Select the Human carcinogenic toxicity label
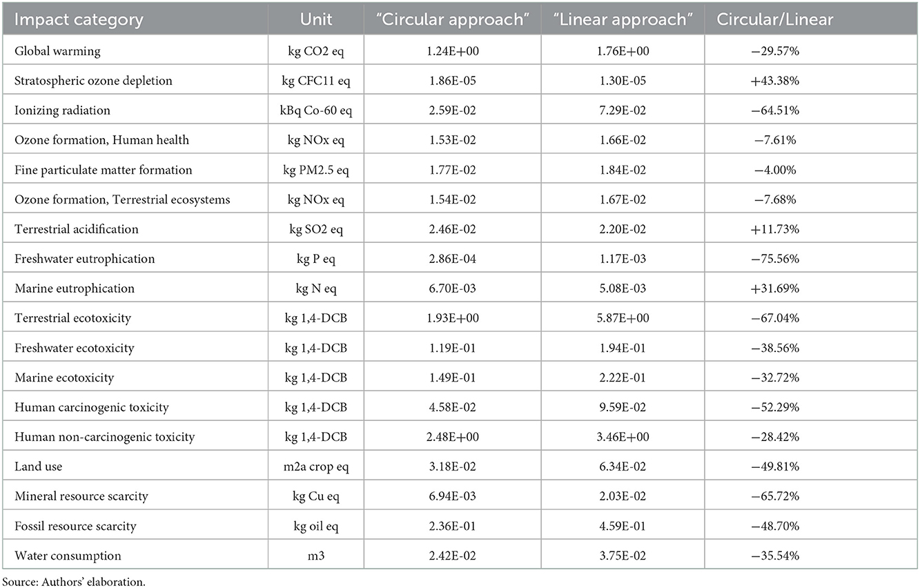The image size is (920, 588). (92, 407)
